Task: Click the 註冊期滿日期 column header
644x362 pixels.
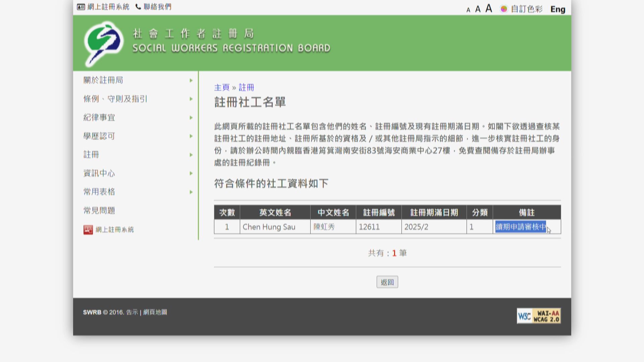Action: 434,213
